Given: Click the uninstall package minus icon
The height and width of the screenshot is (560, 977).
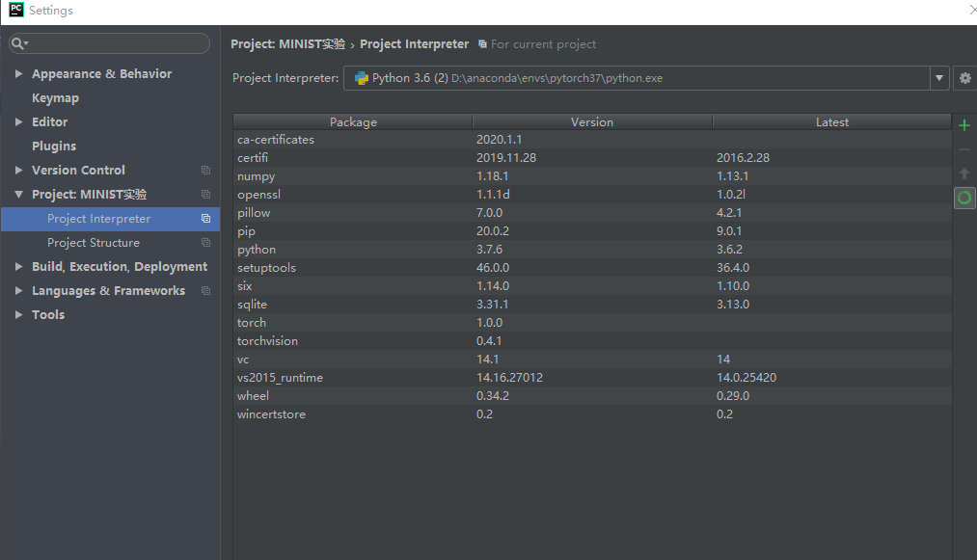Looking at the screenshot, I should [x=964, y=148].
